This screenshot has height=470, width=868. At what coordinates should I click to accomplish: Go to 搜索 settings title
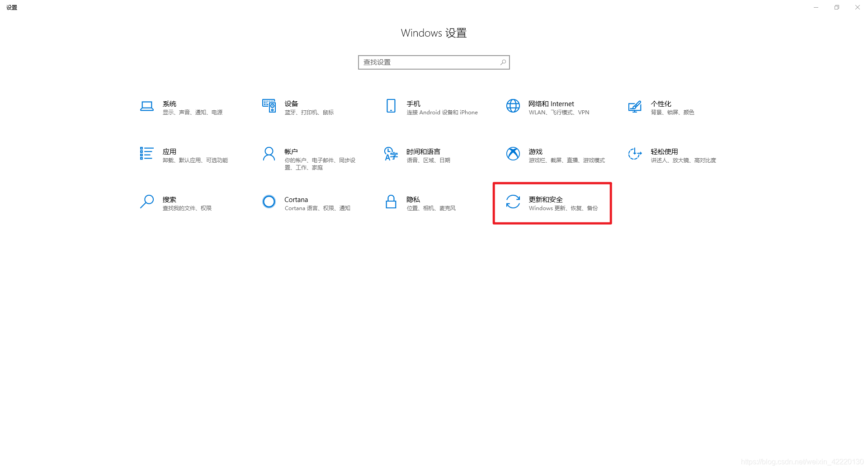170,200
